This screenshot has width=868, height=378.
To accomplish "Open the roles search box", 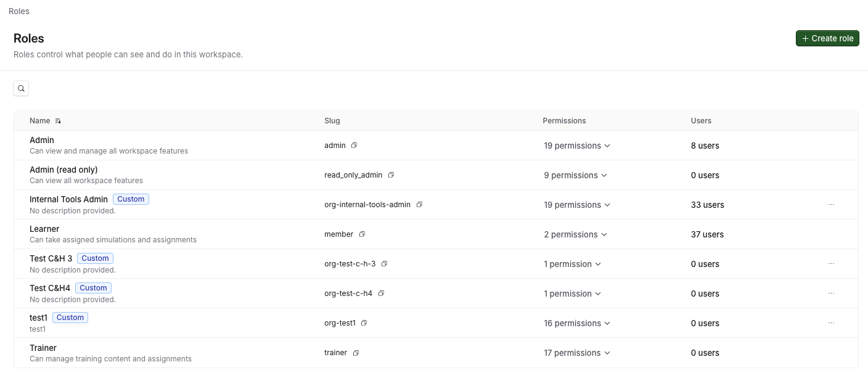I will [21, 89].
